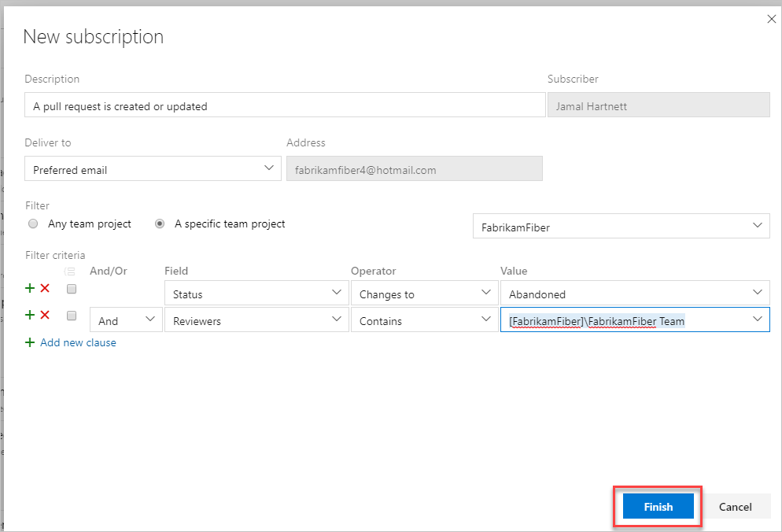This screenshot has width=782, height=532.
Task: Click into the Description text field
Action: pos(285,105)
